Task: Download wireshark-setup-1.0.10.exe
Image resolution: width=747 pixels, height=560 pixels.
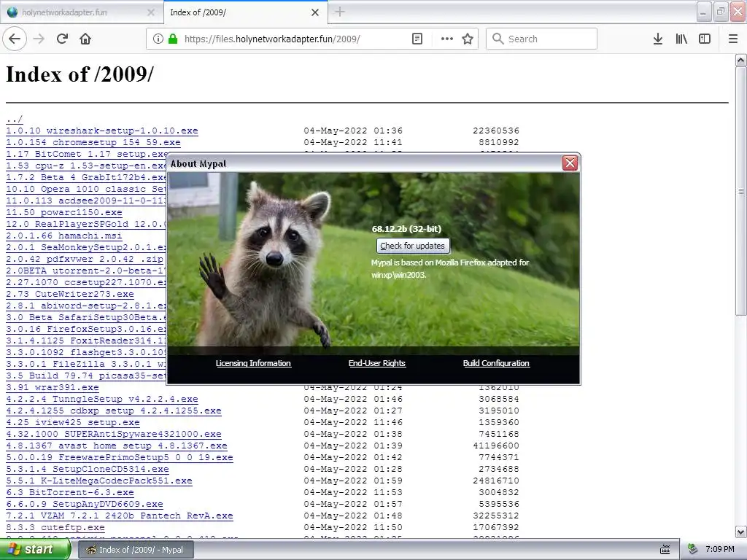Action: 102,131
